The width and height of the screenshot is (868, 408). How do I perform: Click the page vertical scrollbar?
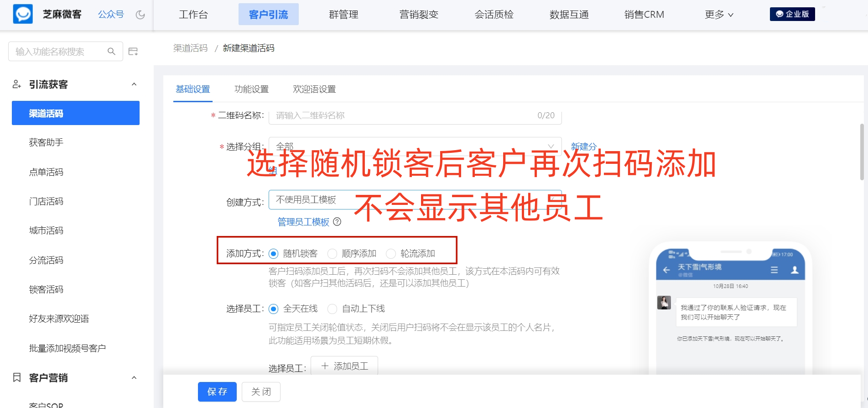[862, 152]
